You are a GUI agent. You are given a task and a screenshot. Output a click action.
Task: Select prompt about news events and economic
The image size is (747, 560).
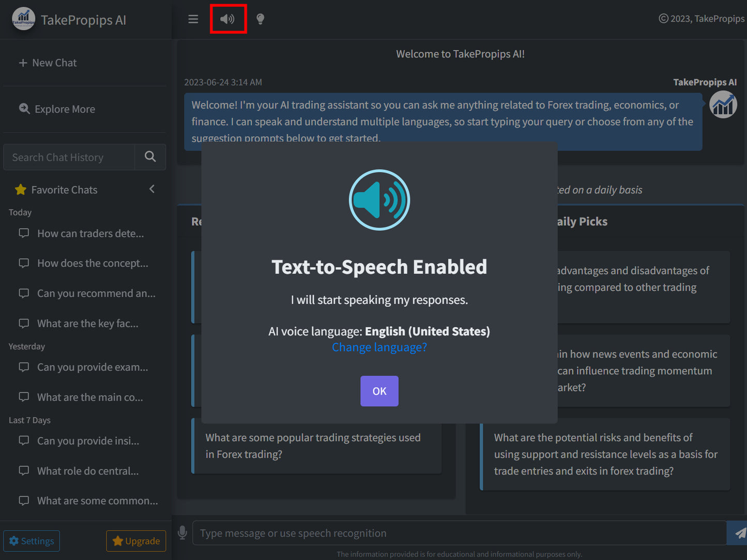coord(644,371)
